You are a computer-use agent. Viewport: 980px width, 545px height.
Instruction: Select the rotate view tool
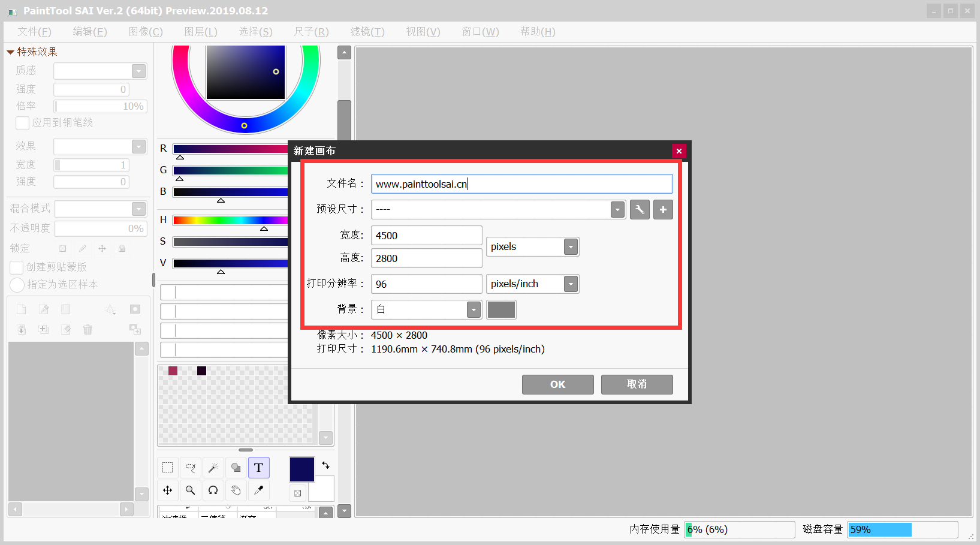pos(213,490)
